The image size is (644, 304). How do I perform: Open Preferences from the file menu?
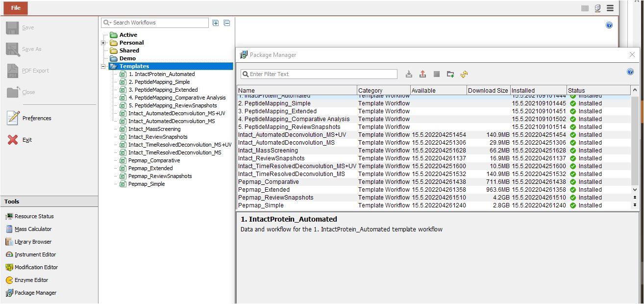(29, 118)
